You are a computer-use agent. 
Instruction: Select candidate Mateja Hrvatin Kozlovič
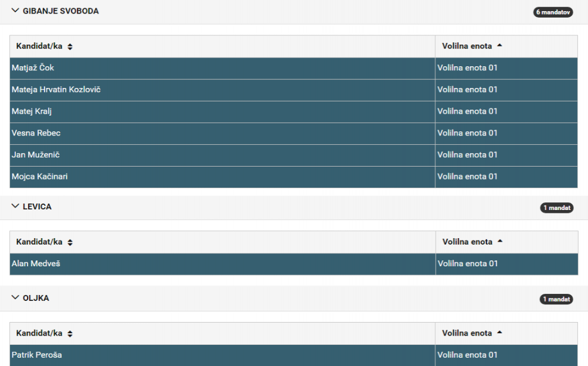56,90
